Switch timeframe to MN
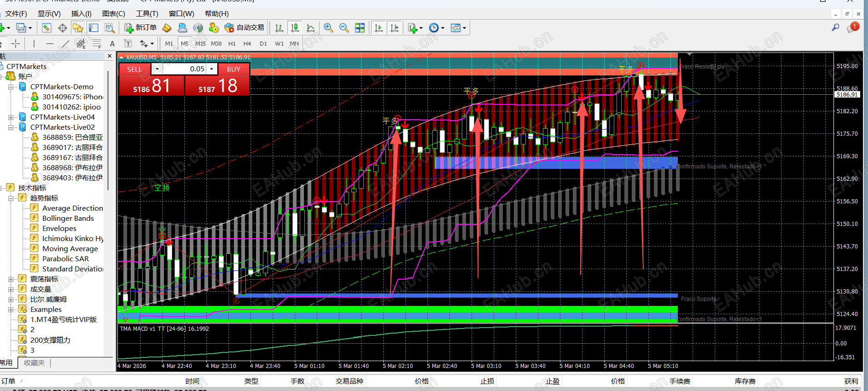This screenshot has width=868, height=391. tap(294, 44)
